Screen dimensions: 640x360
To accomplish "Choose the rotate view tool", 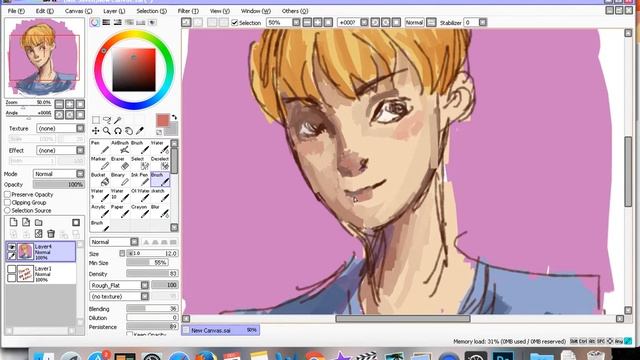I will (118, 131).
